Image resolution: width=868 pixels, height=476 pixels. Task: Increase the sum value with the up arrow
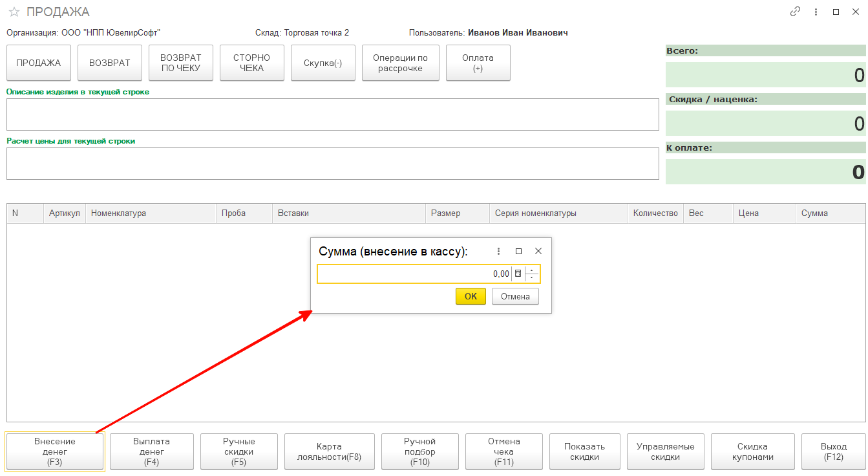pos(531,270)
